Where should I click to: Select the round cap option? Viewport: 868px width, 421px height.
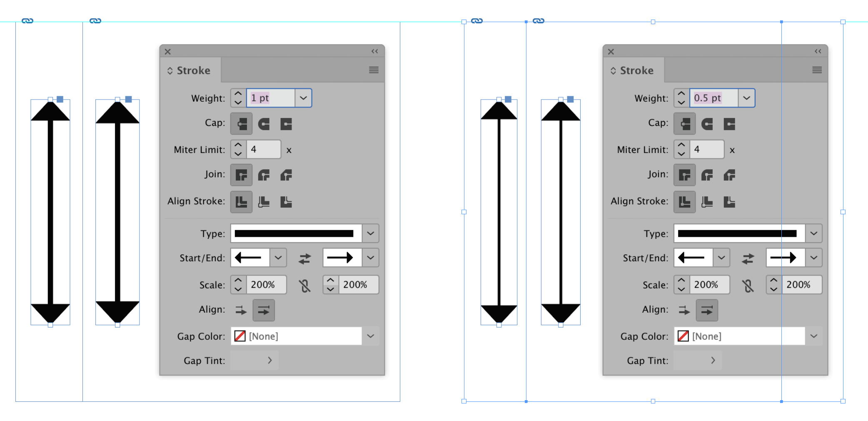tap(264, 123)
